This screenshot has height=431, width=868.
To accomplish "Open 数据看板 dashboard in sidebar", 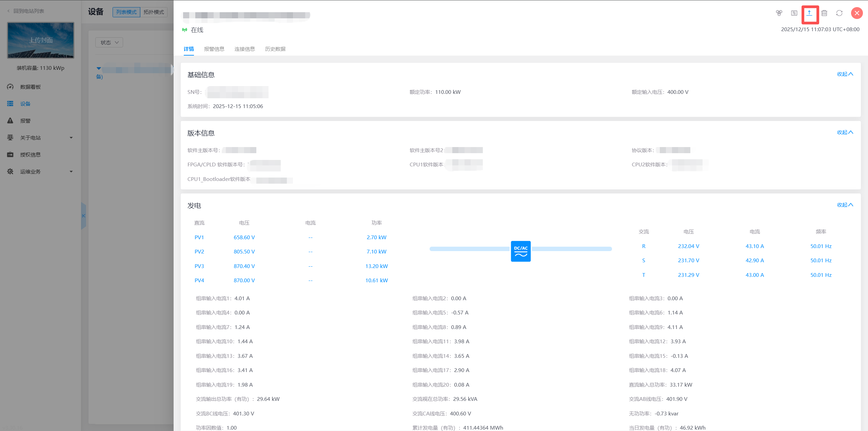I will click(x=30, y=87).
